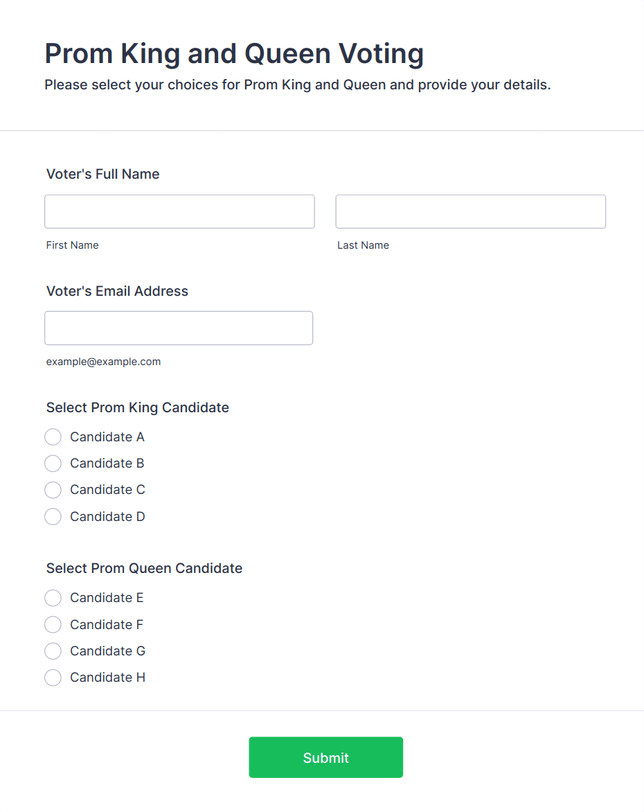
Task: Choose Candidate B radio button
Action: [x=53, y=464]
